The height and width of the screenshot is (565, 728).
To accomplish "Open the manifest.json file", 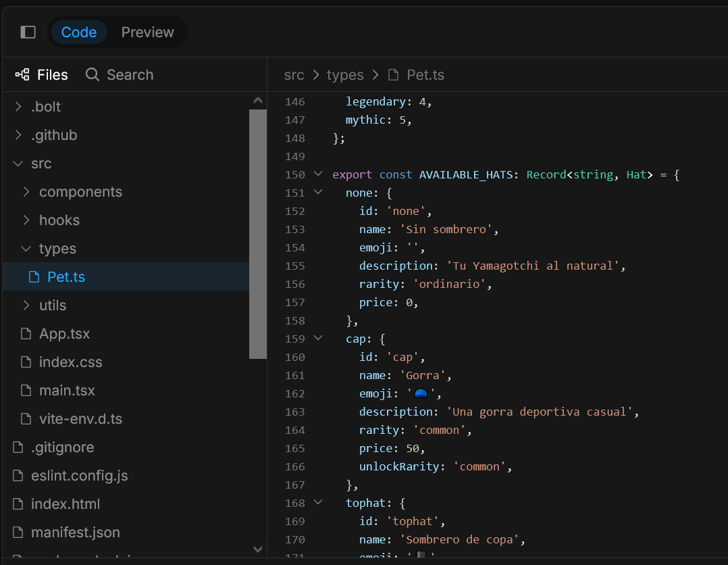I will 75,533.
